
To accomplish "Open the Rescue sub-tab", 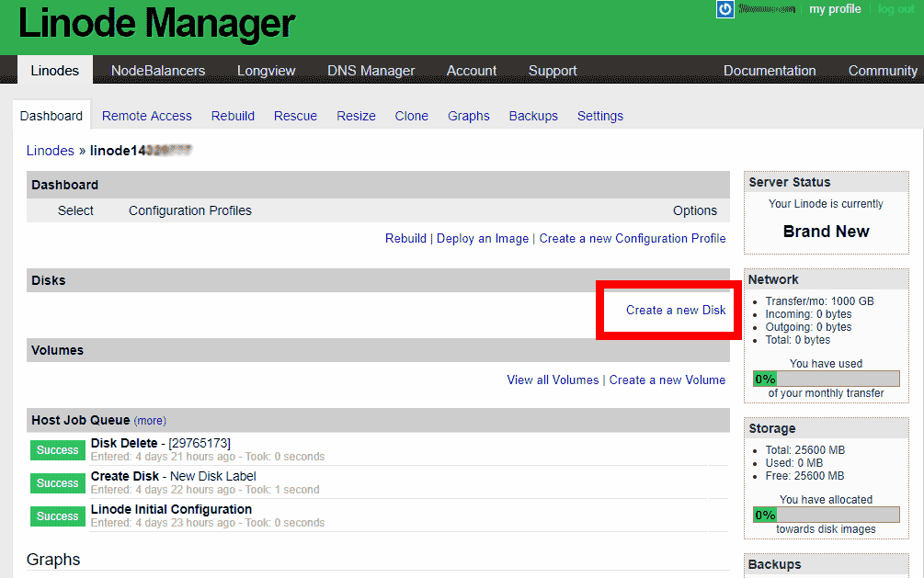I will click(295, 116).
